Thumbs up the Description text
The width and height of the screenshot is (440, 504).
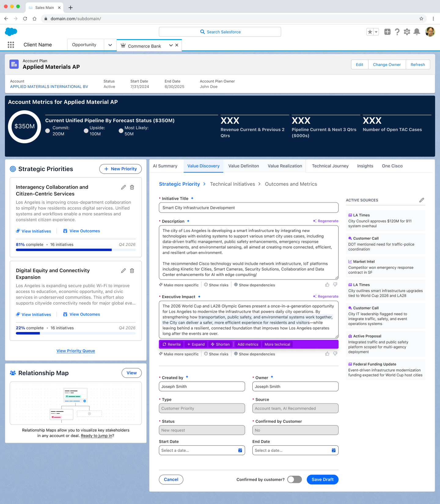click(x=327, y=285)
